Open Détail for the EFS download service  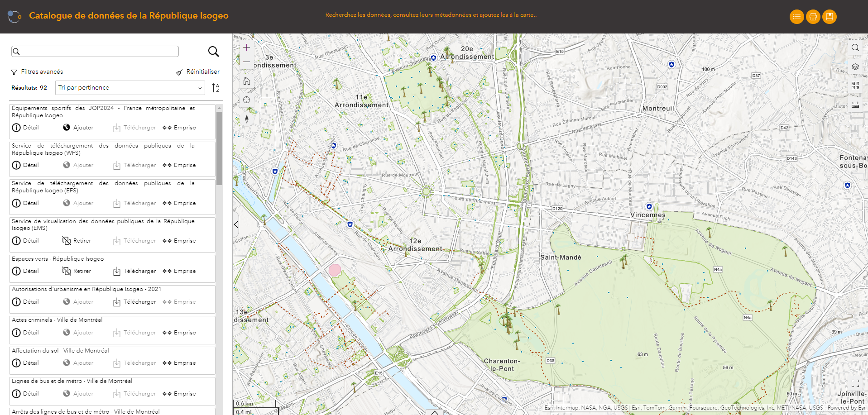pyautogui.click(x=25, y=203)
